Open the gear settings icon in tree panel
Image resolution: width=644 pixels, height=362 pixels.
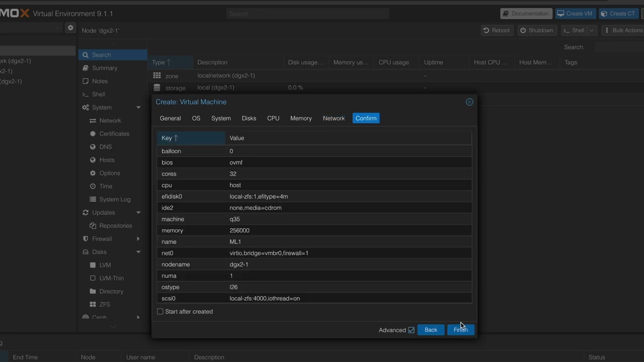coord(70,28)
